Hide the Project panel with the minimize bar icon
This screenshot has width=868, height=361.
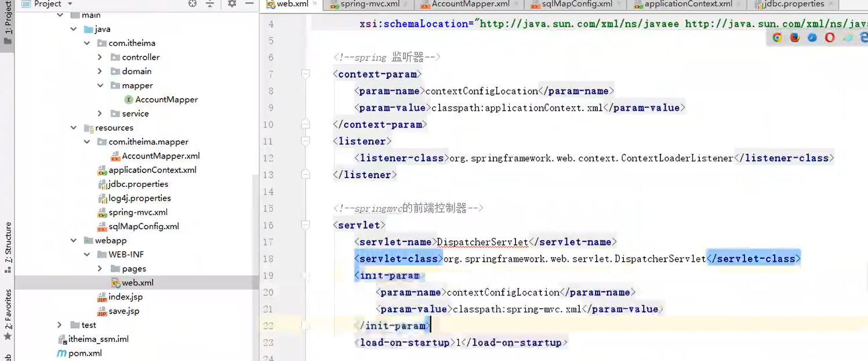tap(249, 4)
